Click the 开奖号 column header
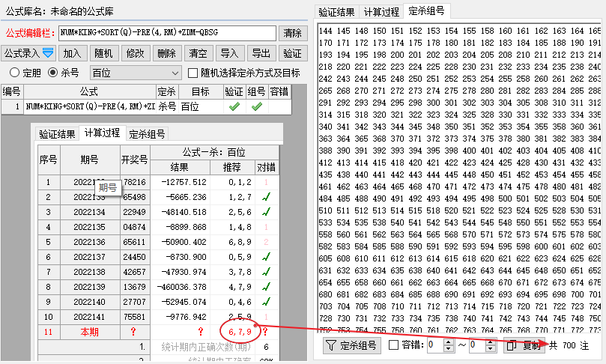This screenshot has height=364, width=606. (135, 160)
